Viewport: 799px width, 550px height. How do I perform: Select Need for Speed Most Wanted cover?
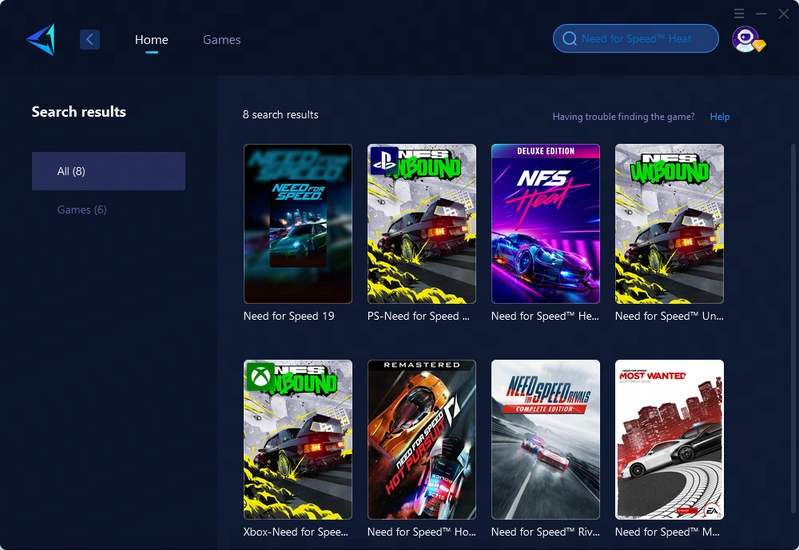click(x=669, y=439)
